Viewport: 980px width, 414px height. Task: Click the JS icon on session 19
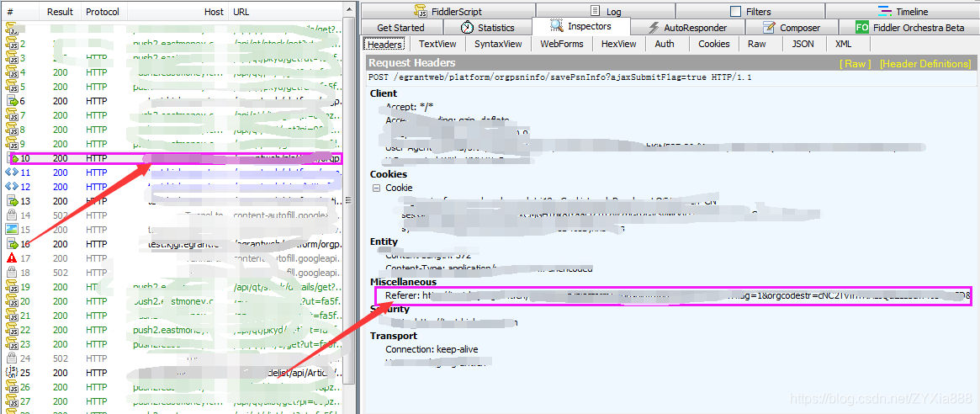tap(11, 287)
